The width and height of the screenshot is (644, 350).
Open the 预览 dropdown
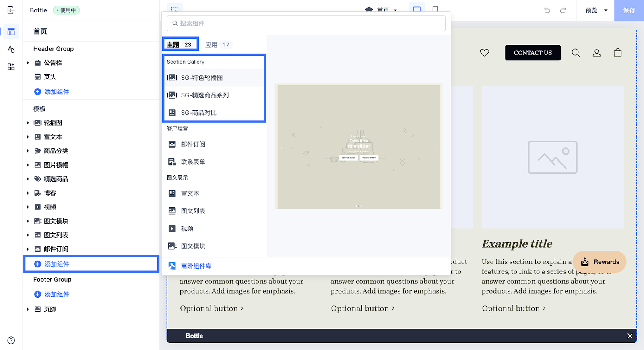click(x=596, y=10)
